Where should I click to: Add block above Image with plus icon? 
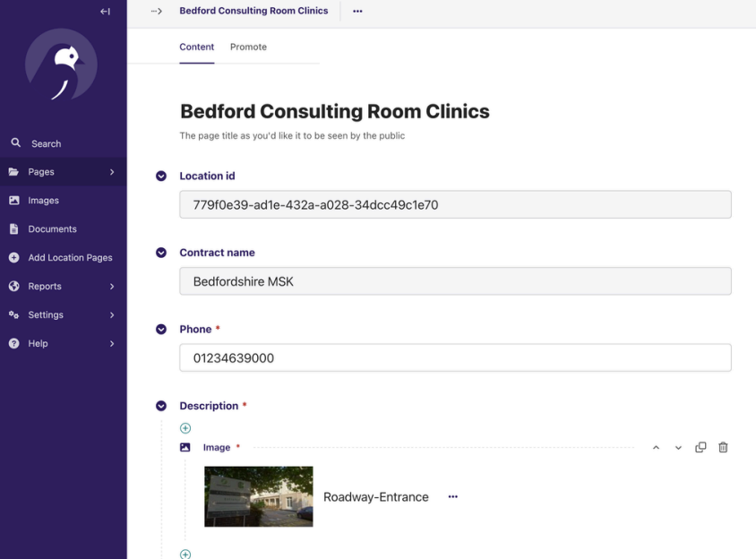(x=185, y=428)
